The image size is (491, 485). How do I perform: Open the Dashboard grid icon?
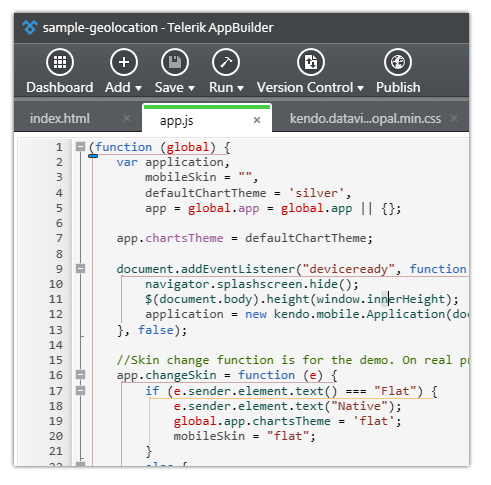tap(60, 62)
